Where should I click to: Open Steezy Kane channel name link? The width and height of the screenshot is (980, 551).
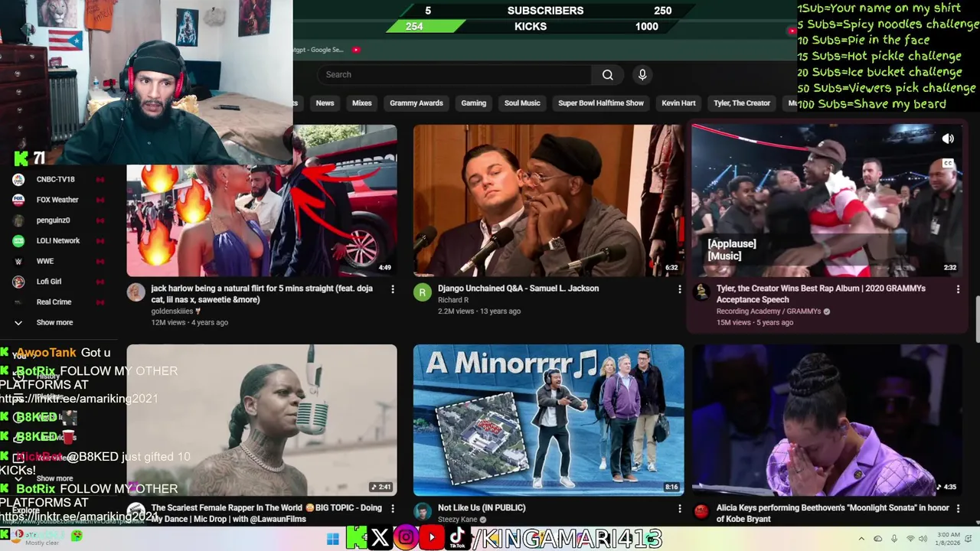tap(457, 520)
